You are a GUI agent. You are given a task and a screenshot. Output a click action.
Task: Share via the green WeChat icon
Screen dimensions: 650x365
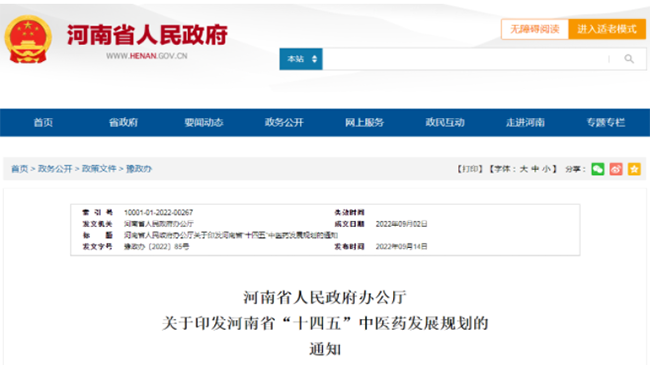(x=597, y=169)
